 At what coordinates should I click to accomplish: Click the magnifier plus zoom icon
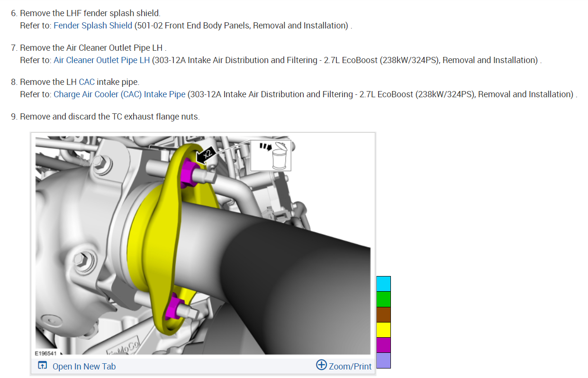coord(321,365)
